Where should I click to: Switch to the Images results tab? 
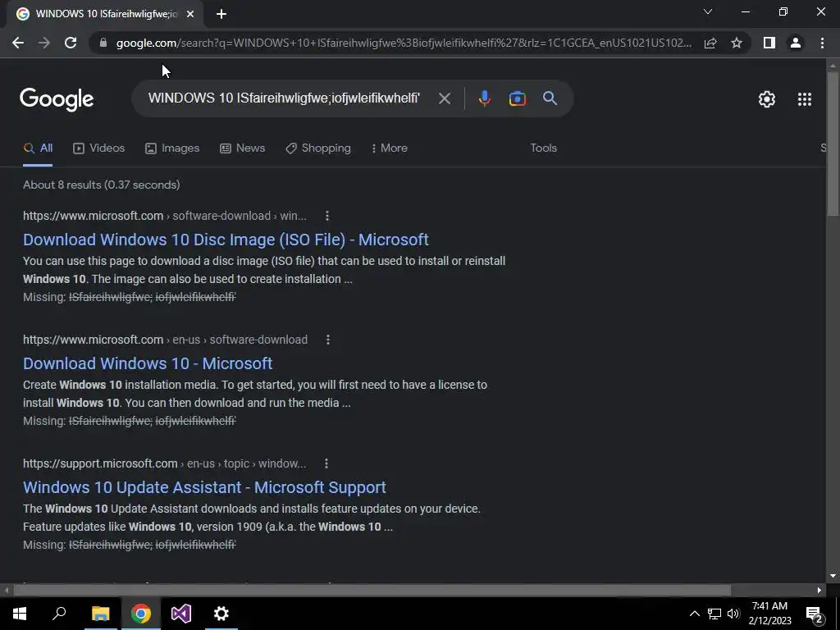click(x=172, y=148)
